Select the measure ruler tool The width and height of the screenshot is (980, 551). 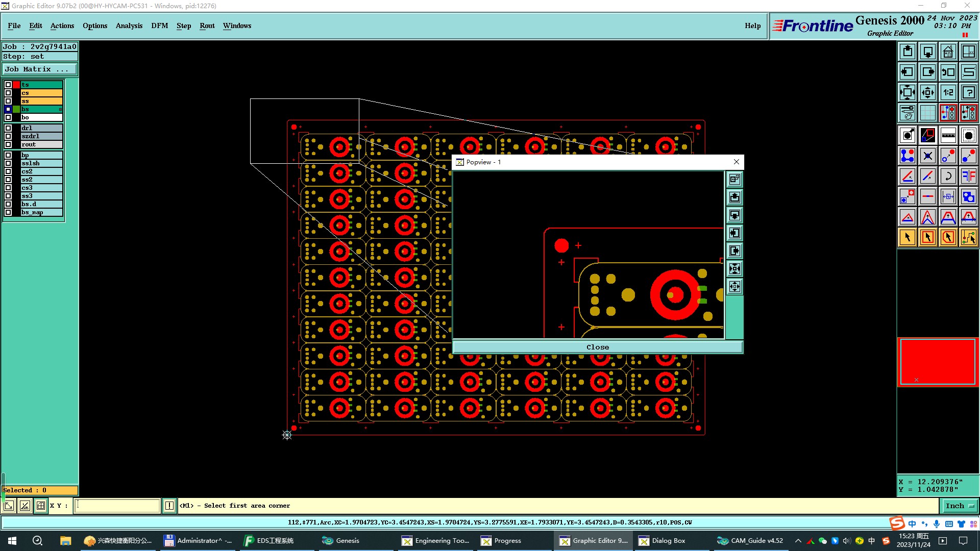948,135
